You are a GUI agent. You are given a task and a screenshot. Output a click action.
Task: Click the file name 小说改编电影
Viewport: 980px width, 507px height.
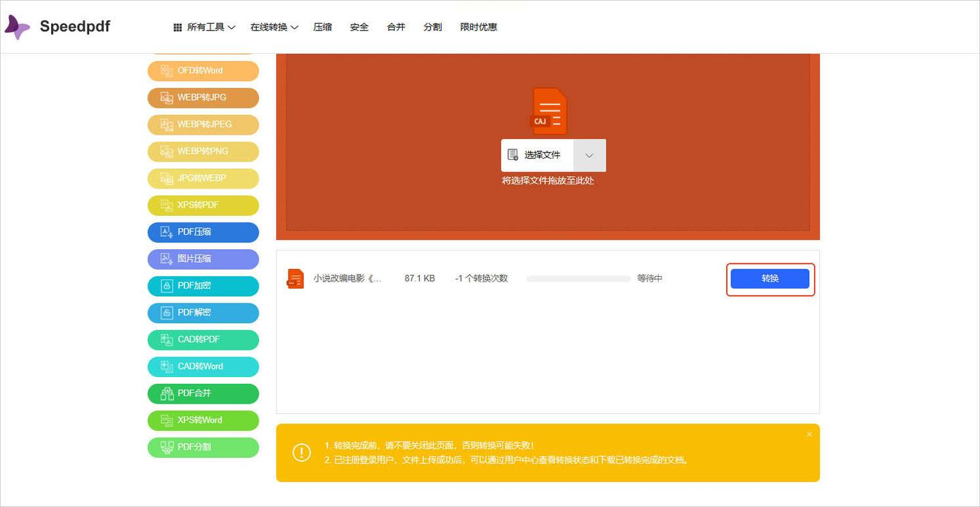[x=348, y=278]
